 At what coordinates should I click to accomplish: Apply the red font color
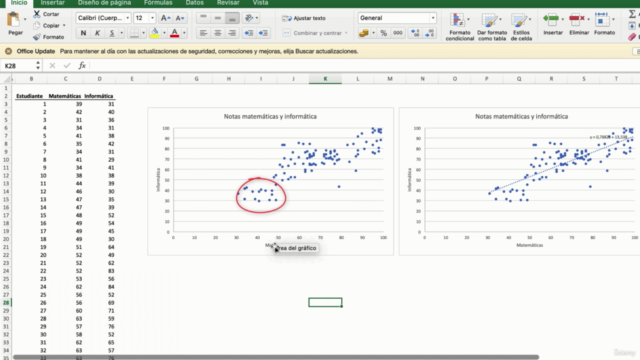(x=174, y=33)
